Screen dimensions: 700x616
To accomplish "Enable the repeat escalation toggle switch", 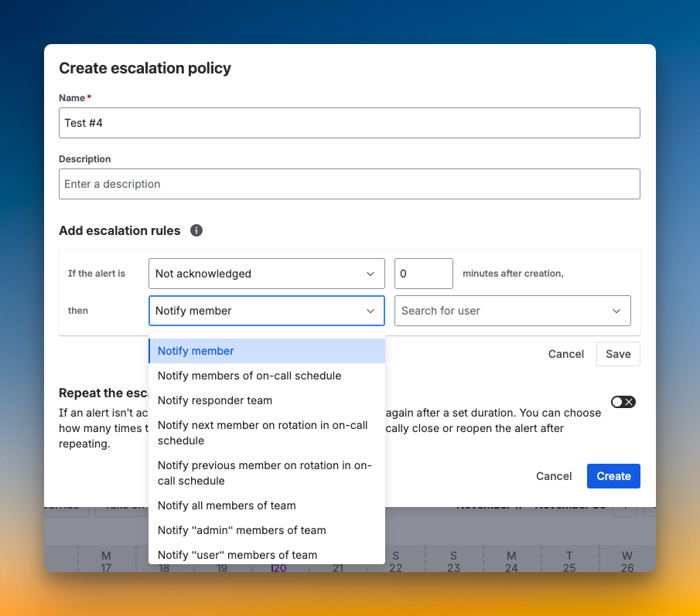I will (x=623, y=401).
